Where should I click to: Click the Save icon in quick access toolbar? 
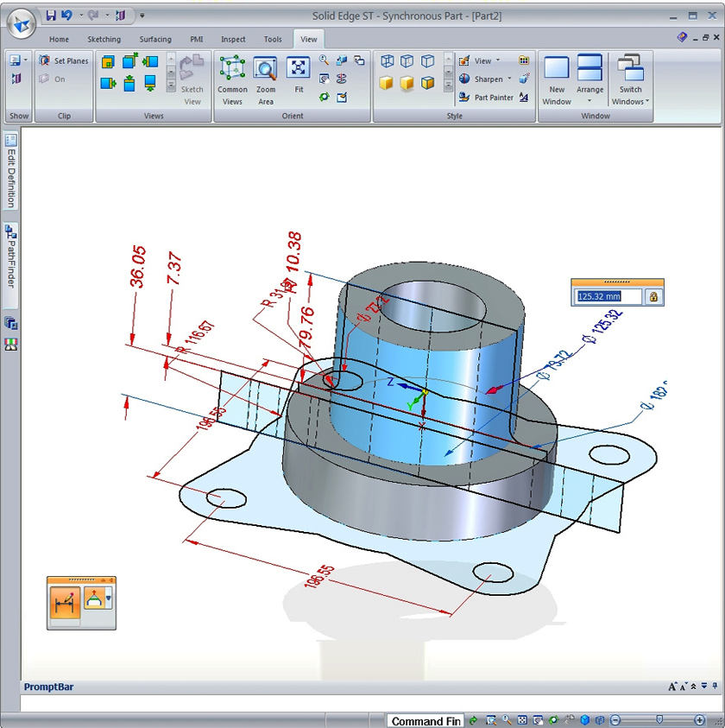pyautogui.click(x=51, y=16)
